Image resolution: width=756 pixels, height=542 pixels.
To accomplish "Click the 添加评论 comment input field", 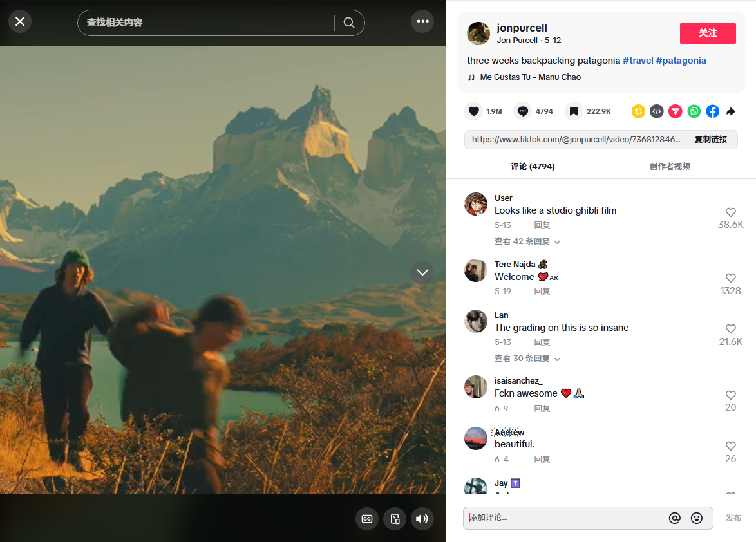I will pyautogui.click(x=563, y=518).
